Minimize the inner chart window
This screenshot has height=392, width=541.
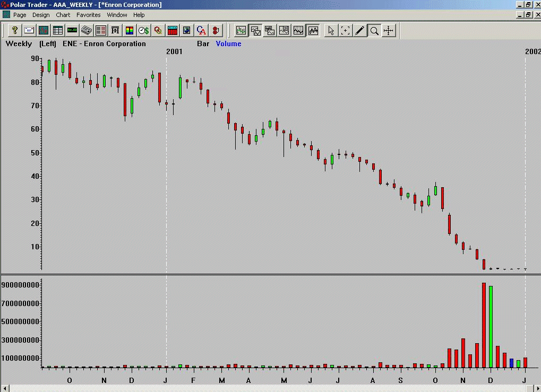click(521, 15)
